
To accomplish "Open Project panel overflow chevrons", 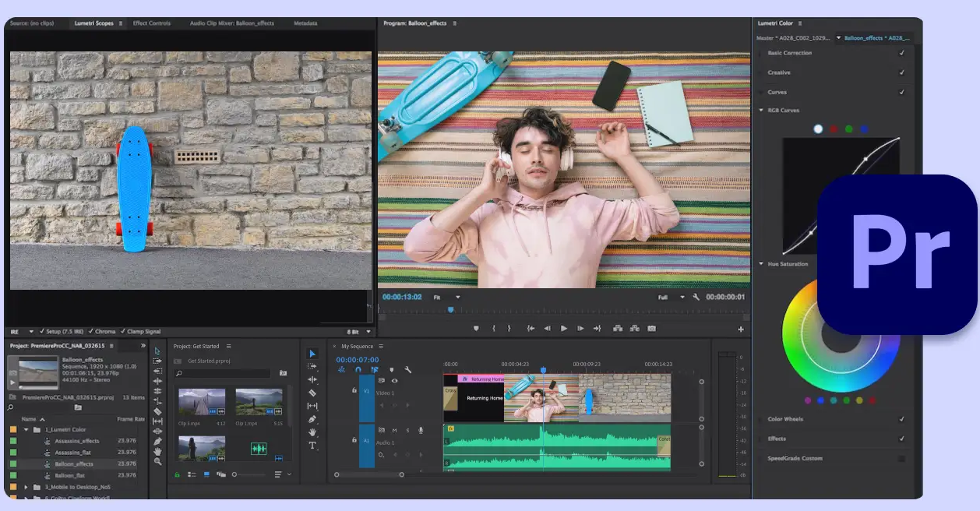I will click(143, 345).
